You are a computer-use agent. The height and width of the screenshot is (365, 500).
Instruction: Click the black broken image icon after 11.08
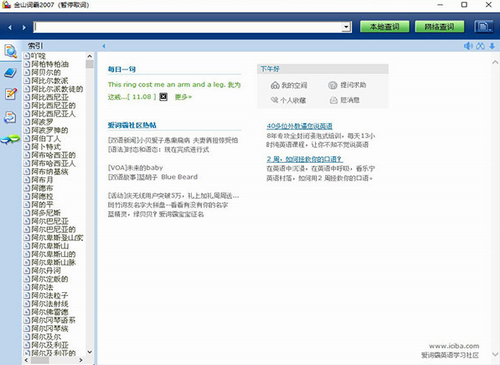coord(163,97)
